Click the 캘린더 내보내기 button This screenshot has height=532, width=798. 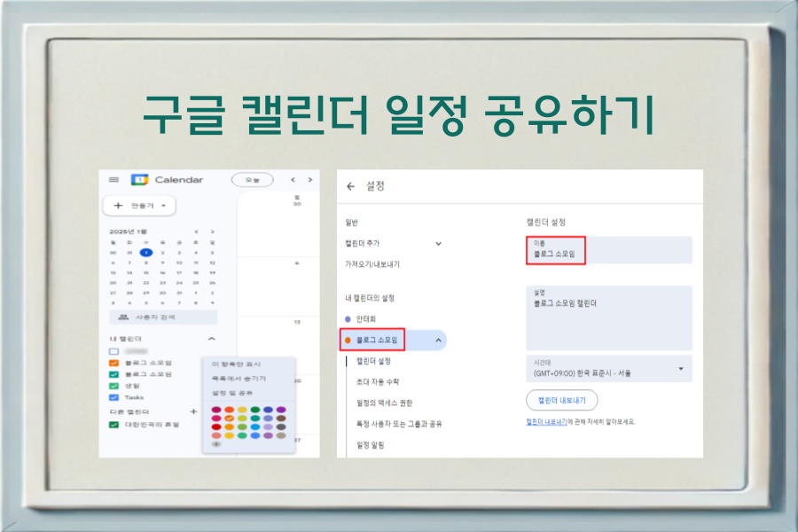(x=562, y=400)
